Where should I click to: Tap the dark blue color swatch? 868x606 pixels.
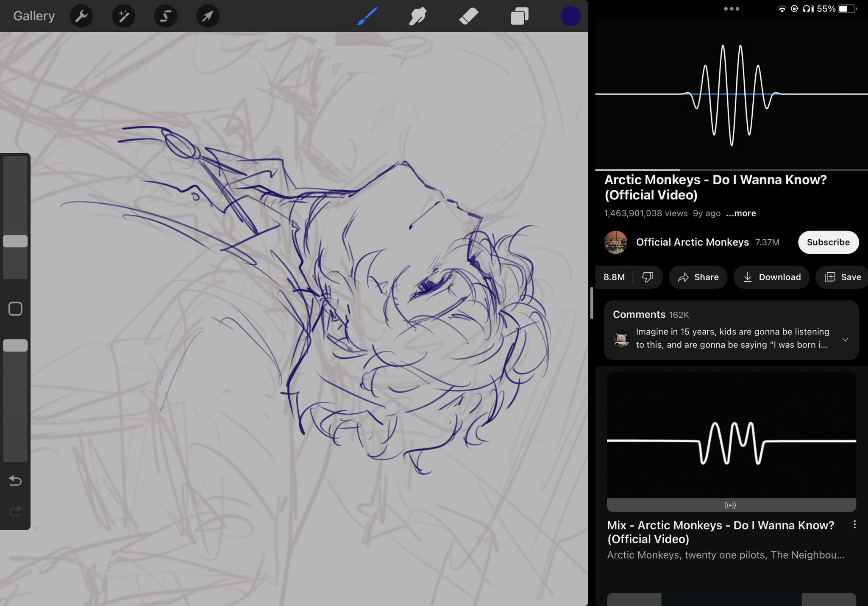570,16
